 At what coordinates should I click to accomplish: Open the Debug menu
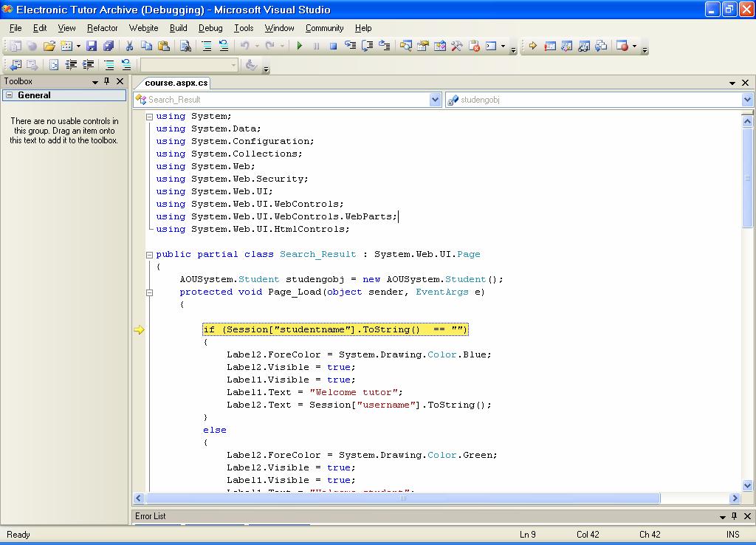[x=210, y=28]
